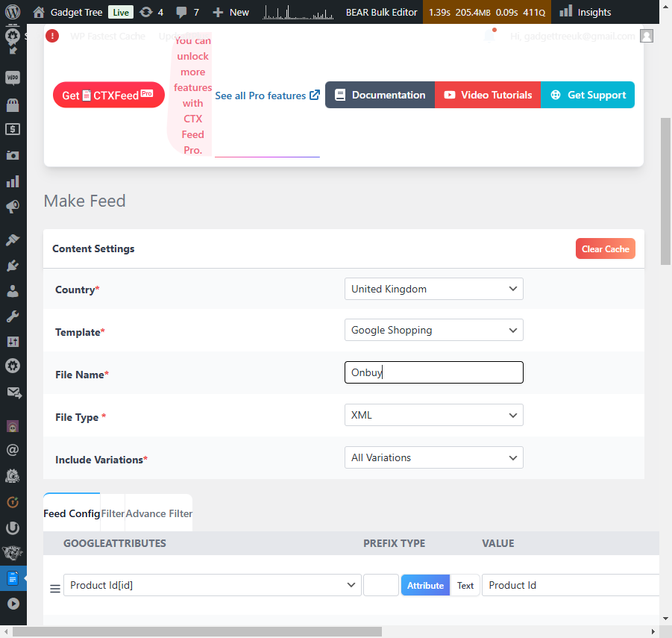Open the tiger head sidebar icon

13,553
